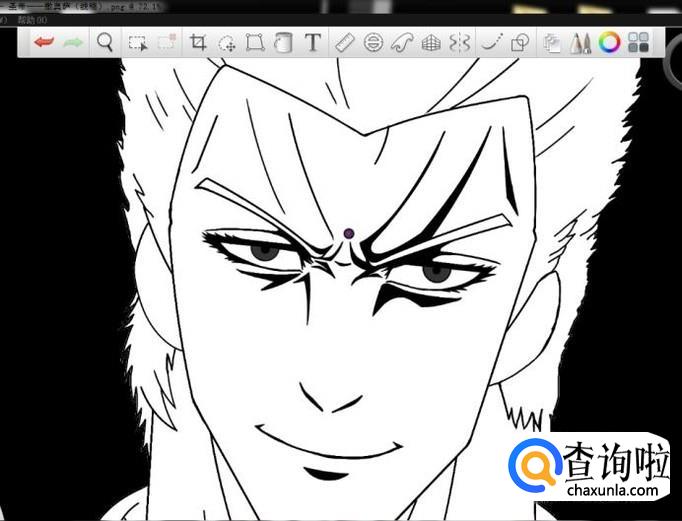Enable the Ellipse guide
Screen dimensions: 682x521
tap(373, 43)
